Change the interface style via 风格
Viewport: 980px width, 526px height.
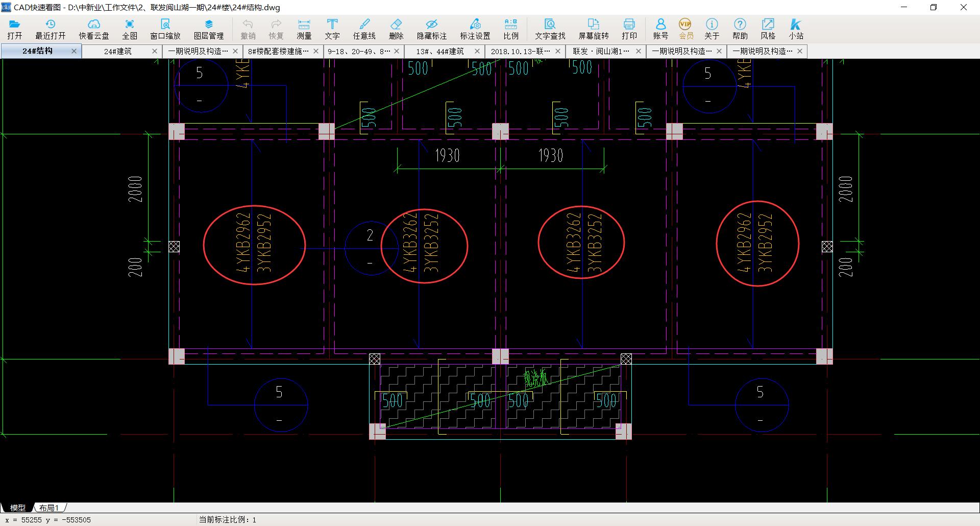point(768,29)
